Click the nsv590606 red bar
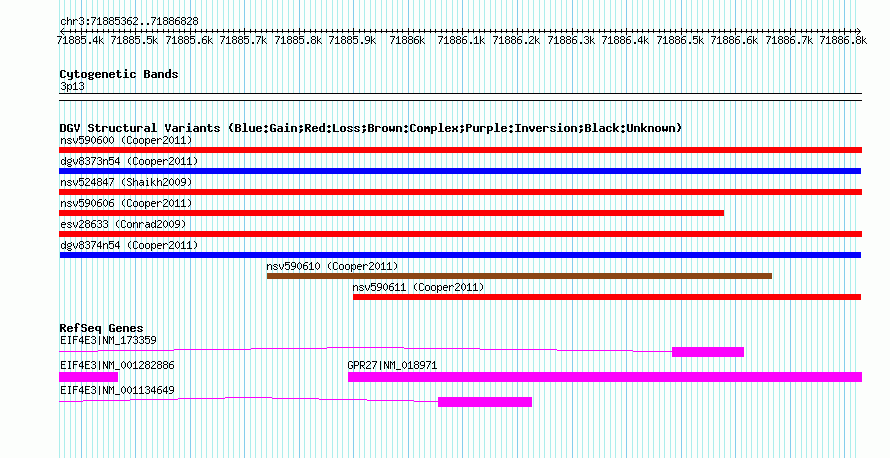890x458 pixels. click(392, 213)
